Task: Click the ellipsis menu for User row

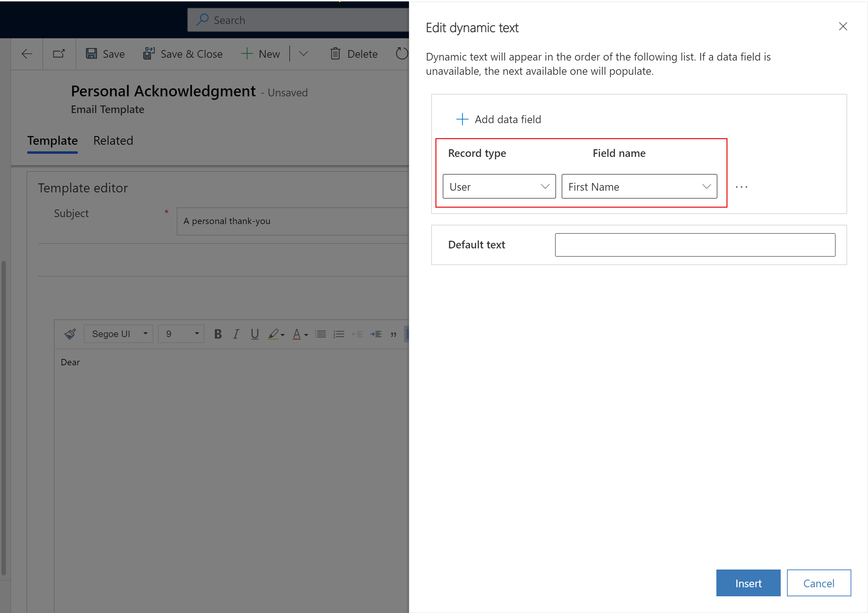Action: [742, 186]
